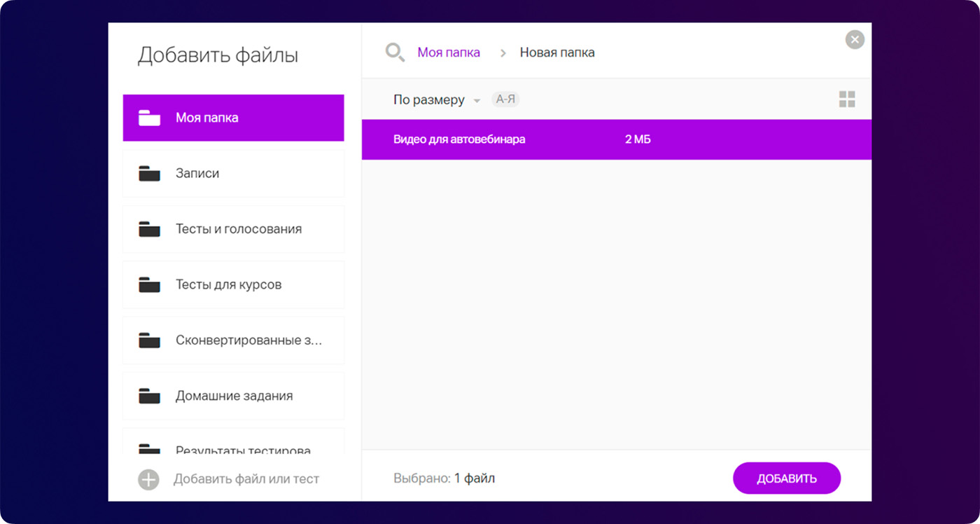Click the plus icon to add file
The width and height of the screenshot is (980, 524).
(x=148, y=480)
